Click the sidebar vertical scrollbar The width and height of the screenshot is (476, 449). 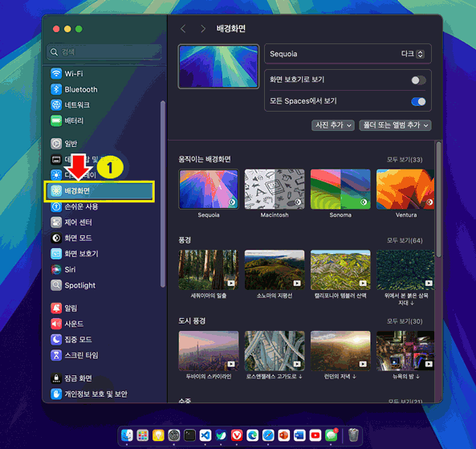[x=163, y=194]
